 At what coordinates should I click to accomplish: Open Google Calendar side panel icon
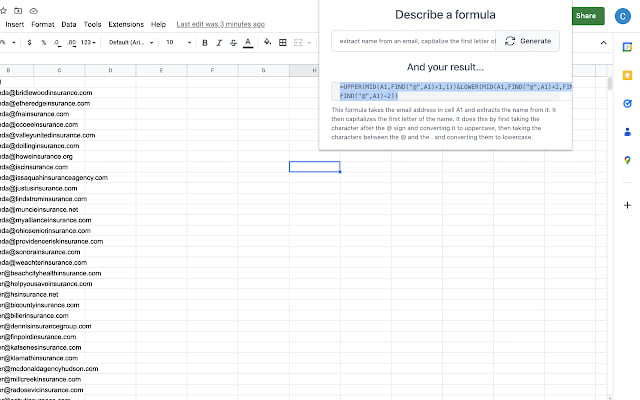[x=627, y=47]
